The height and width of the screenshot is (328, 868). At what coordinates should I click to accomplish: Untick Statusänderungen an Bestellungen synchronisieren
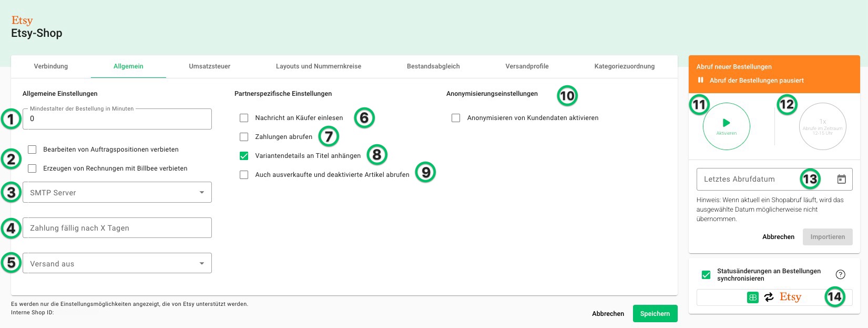click(x=706, y=275)
